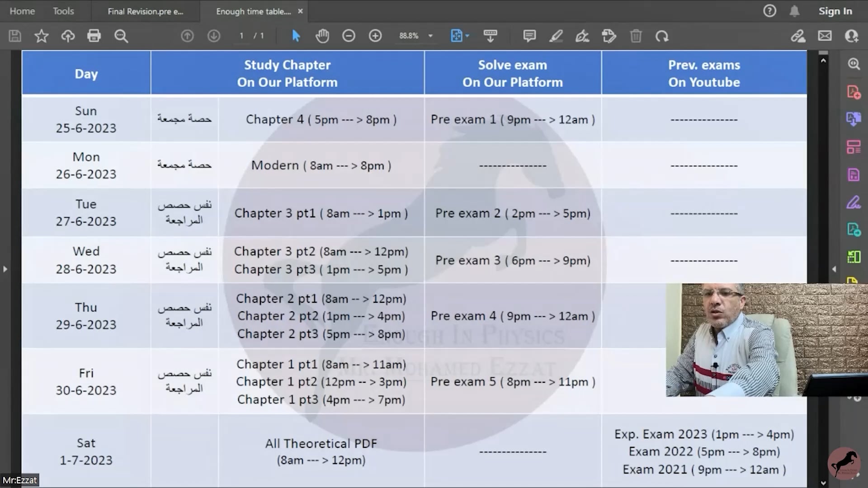
Task: Share link to file icon
Action: [x=798, y=36]
